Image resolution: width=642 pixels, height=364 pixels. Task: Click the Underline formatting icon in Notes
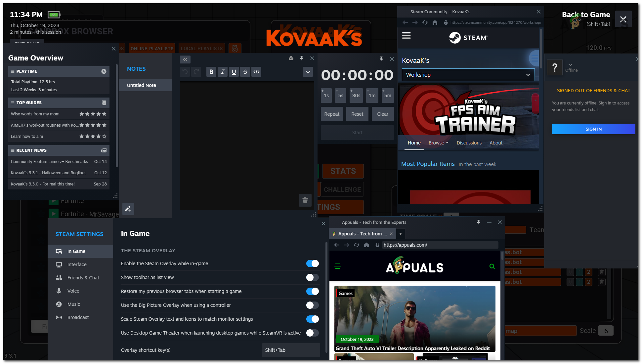(x=233, y=72)
